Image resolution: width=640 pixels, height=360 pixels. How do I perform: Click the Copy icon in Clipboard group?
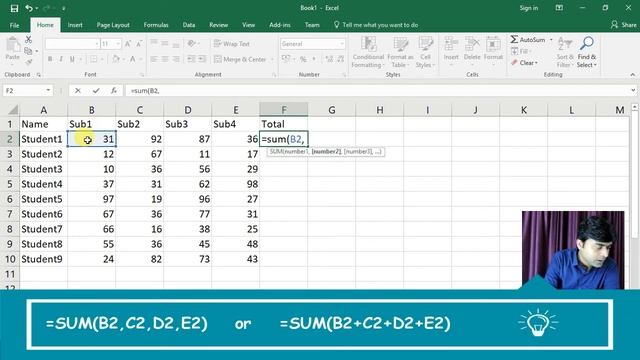28,51
